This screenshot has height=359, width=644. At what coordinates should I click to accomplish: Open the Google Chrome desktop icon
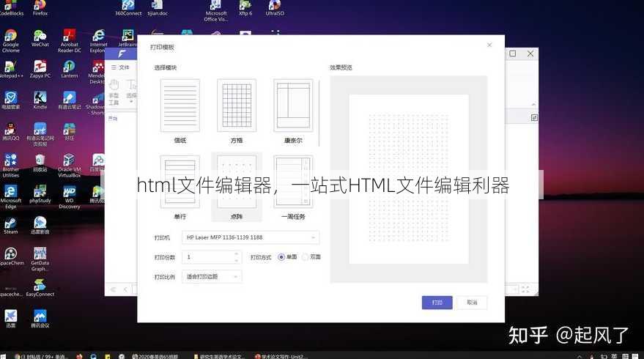(11, 41)
